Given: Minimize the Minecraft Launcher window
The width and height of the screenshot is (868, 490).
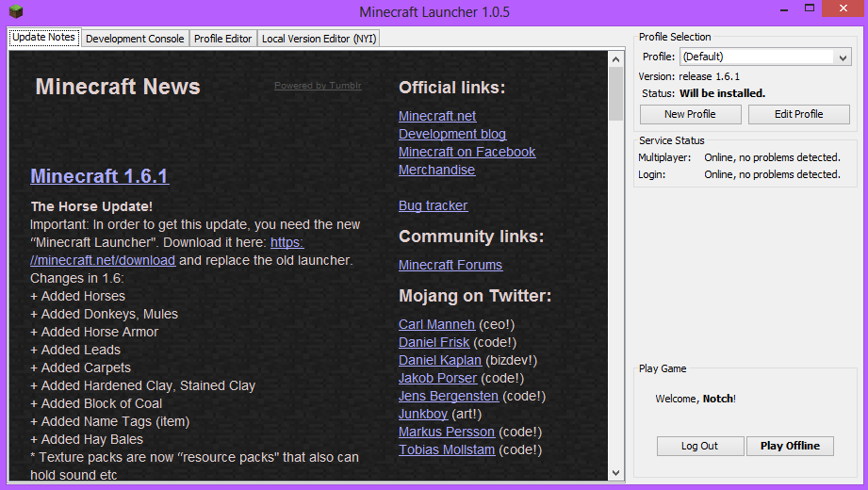Looking at the screenshot, I should (x=784, y=8).
